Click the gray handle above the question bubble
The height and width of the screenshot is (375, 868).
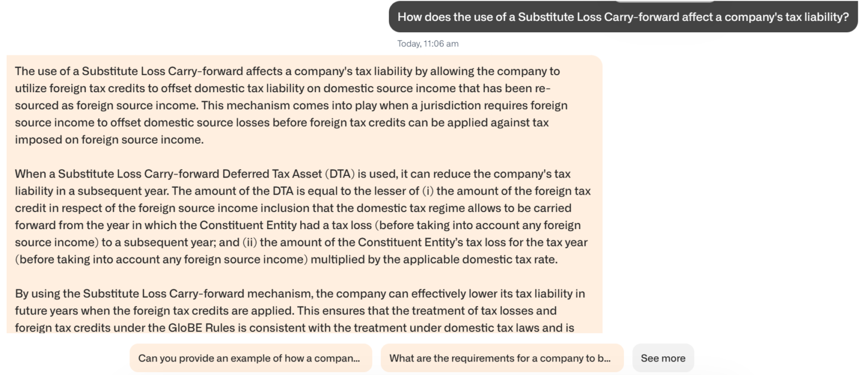pyautogui.click(x=665, y=1)
